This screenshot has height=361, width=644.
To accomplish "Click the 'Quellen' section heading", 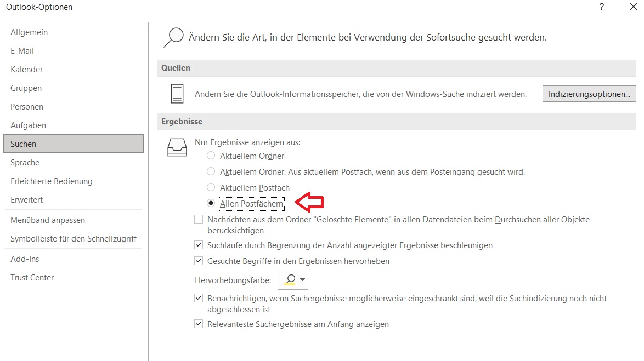I will [176, 68].
